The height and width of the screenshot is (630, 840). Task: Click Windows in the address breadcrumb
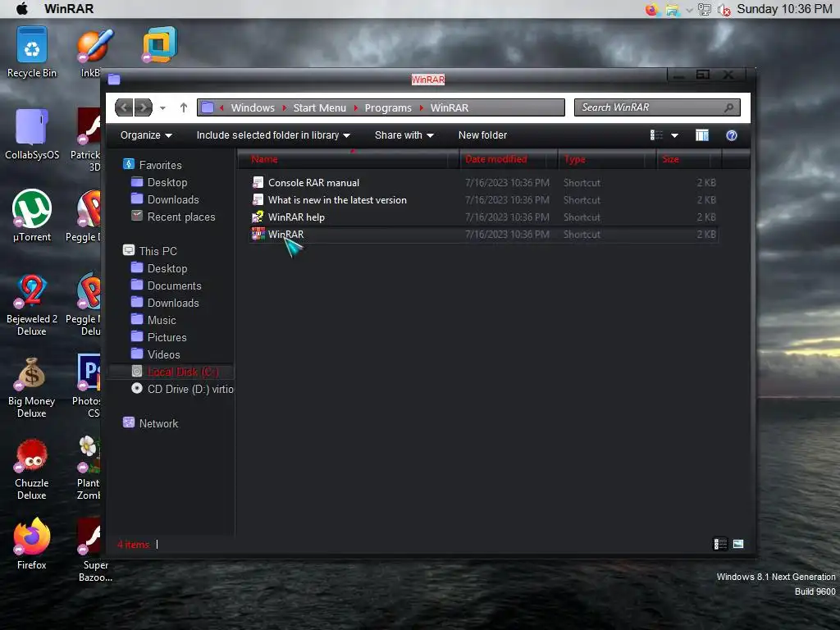[253, 107]
